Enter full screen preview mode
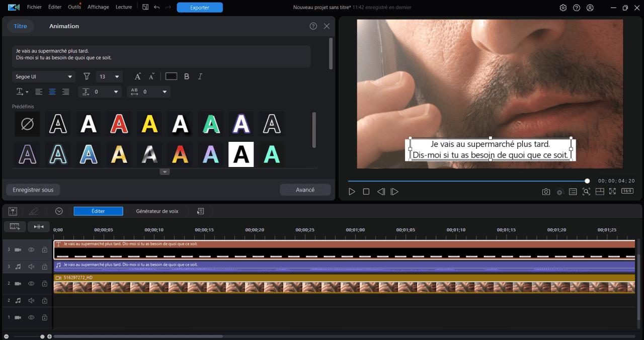This screenshot has height=340, width=644. click(x=612, y=191)
